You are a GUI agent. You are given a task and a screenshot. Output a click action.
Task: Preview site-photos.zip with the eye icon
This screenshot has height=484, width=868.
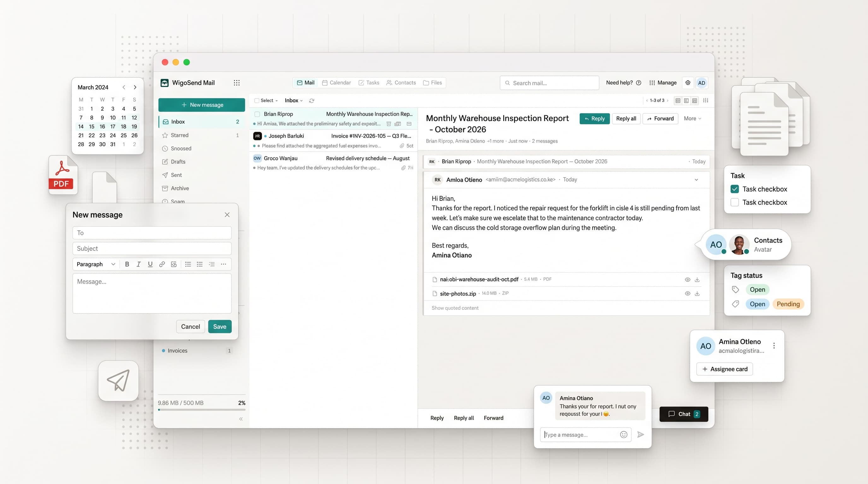point(688,293)
